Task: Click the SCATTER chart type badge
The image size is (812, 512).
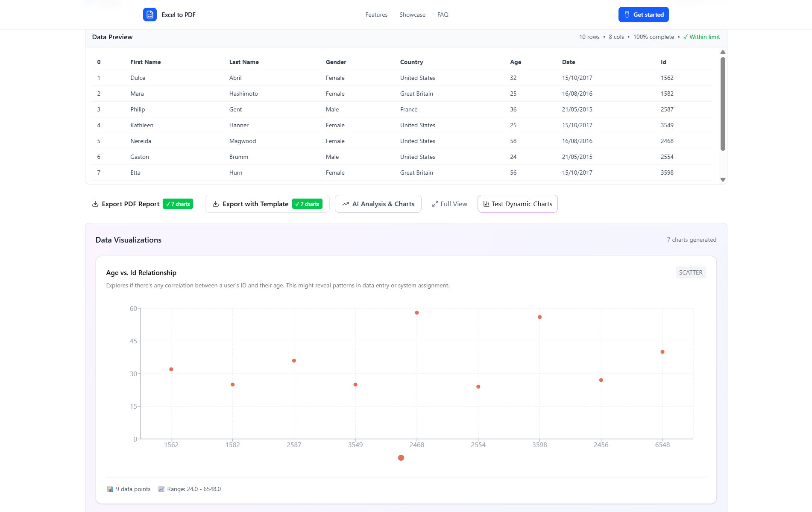Action: click(x=690, y=272)
